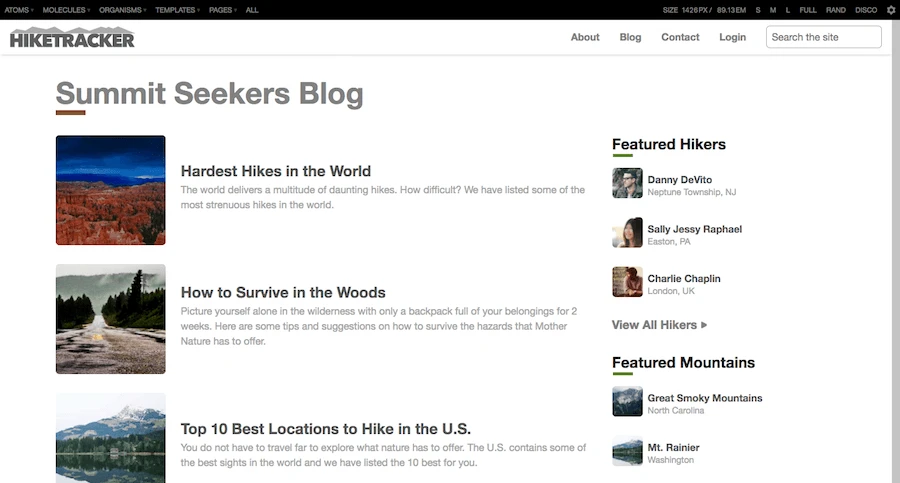Viewport: 900px width, 483px height.
Task: Expand the TEMPLATES dropdown menu
Action: (x=177, y=10)
